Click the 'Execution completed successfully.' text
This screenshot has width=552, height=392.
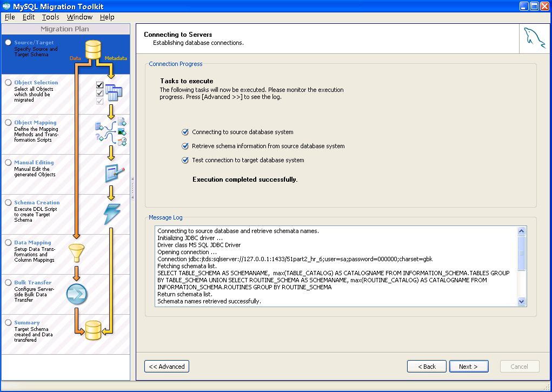(245, 180)
